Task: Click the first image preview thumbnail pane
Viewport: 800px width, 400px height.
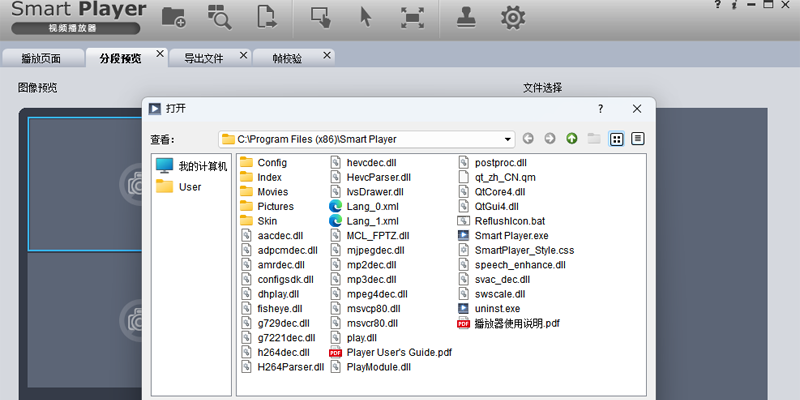Action: pos(85,184)
